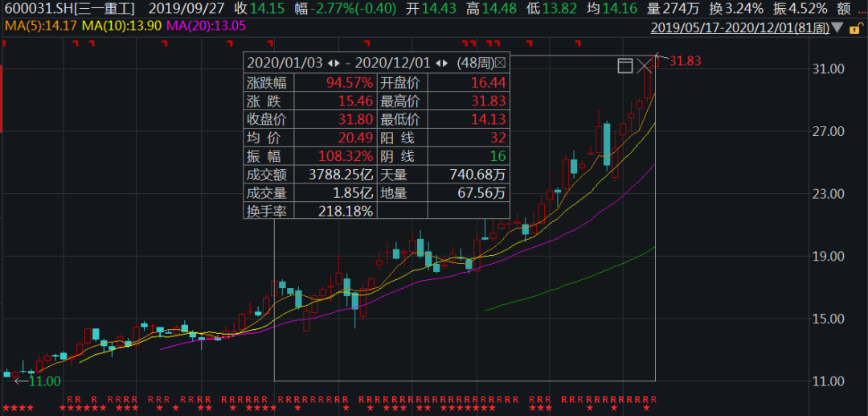The height and width of the screenshot is (416, 868).
Task: Click the leftmost red star at bottom
Action: (6, 409)
